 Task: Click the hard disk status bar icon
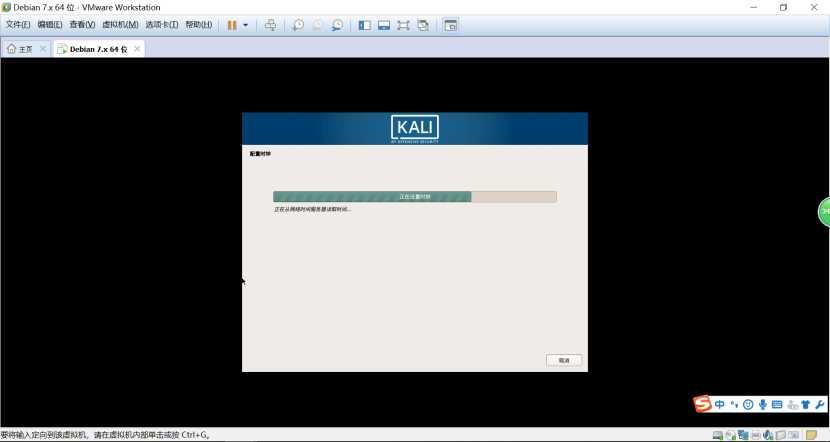pos(717,435)
